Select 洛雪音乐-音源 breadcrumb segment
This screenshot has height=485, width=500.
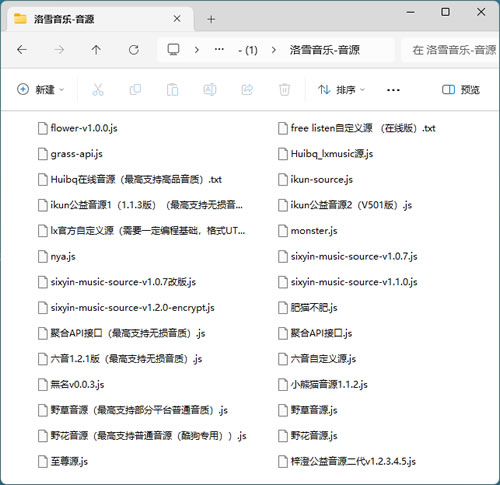click(x=325, y=50)
